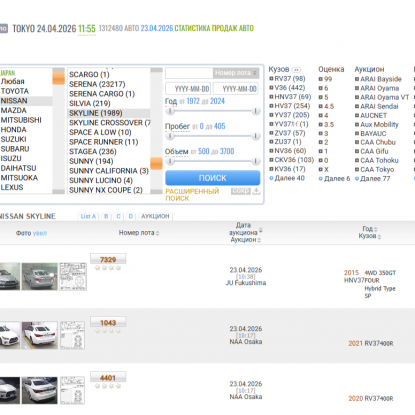Image resolution: width=415 pixels, height=415 pixels.
Task: Click the ellipsis icon next to Кузов heading
Action: click(x=296, y=70)
